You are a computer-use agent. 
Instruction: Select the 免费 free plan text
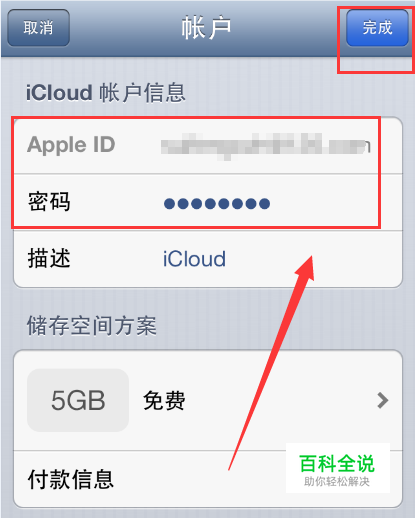[164, 400]
